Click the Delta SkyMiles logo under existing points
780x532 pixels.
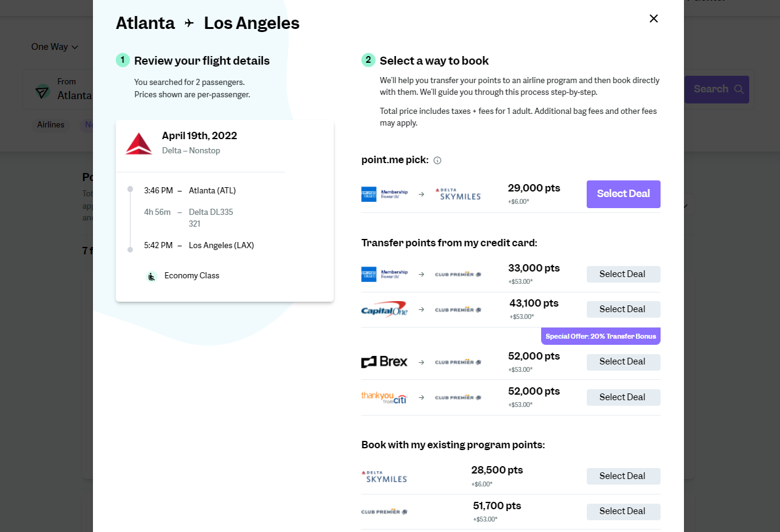pyautogui.click(x=384, y=476)
